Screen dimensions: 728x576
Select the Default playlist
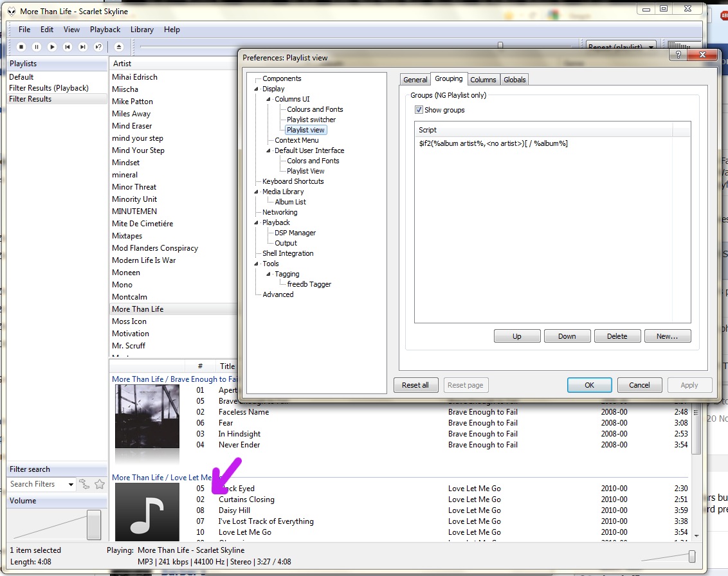pyautogui.click(x=57, y=77)
